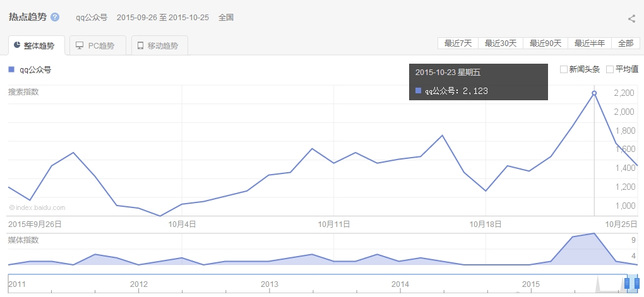Click the qq公众号 legend color square
The width and height of the screenshot is (644, 297).
(11, 69)
